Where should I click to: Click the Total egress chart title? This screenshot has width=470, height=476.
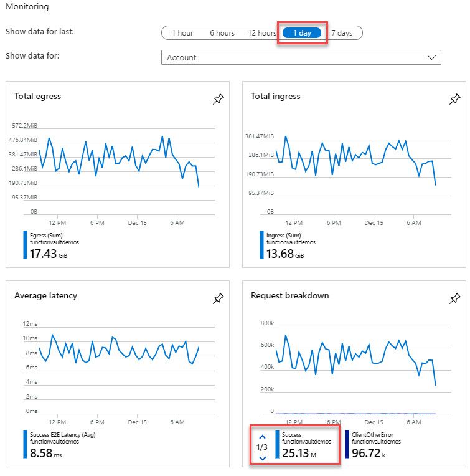pos(38,97)
